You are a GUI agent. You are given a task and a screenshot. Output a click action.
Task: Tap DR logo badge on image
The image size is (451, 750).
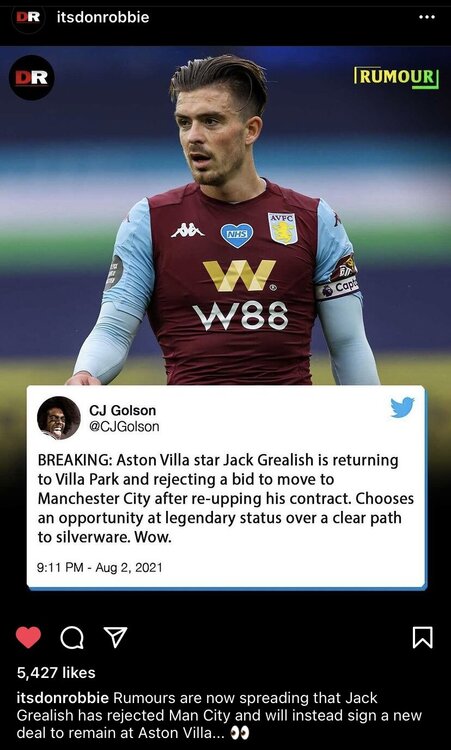point(32,77)
